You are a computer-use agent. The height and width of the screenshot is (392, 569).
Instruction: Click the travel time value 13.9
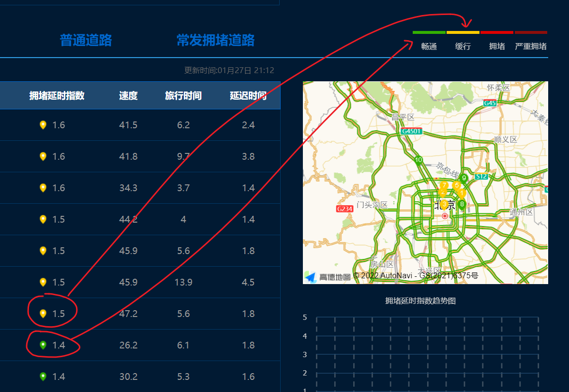pos(183,282)
